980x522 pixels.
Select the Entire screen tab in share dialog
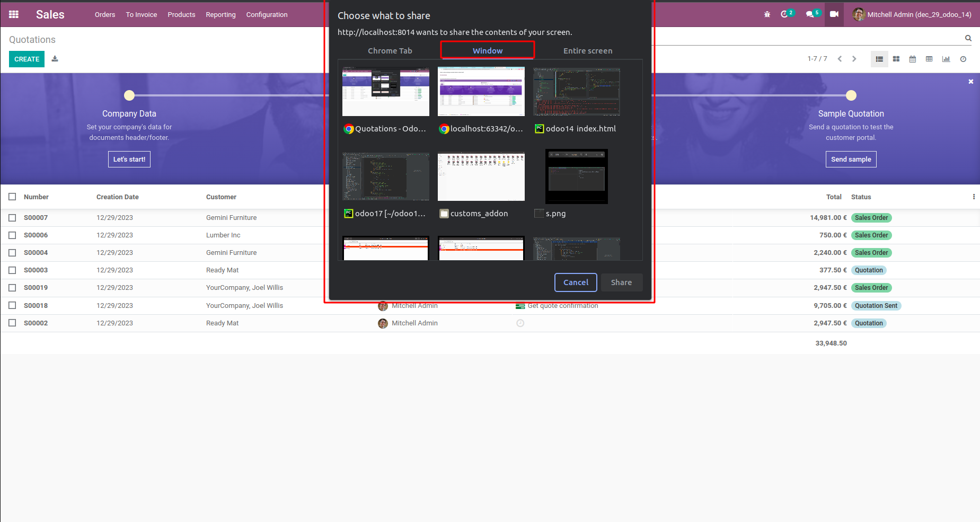click(588, 51)
